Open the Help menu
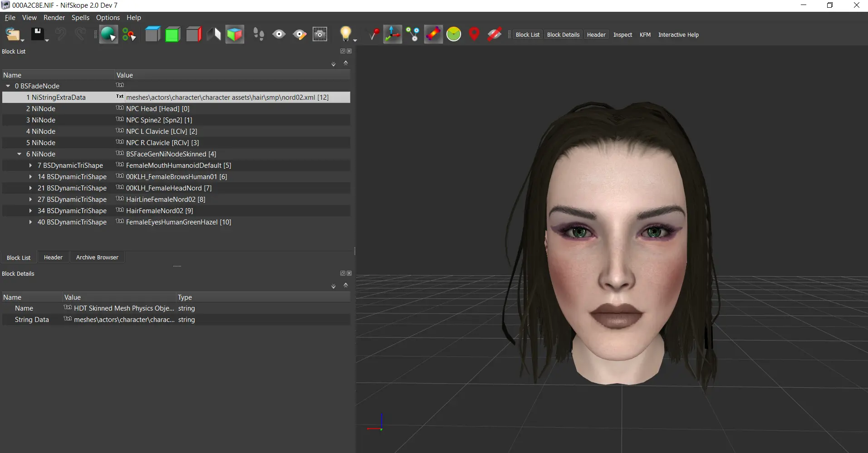868x453 pixels. click(134, 18)
